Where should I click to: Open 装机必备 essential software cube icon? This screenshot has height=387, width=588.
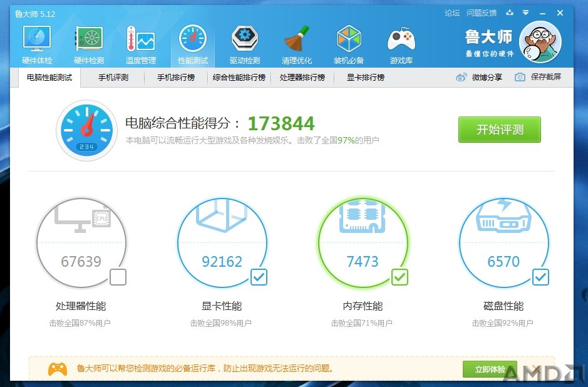pyautogui.click(x=349, y=45)
